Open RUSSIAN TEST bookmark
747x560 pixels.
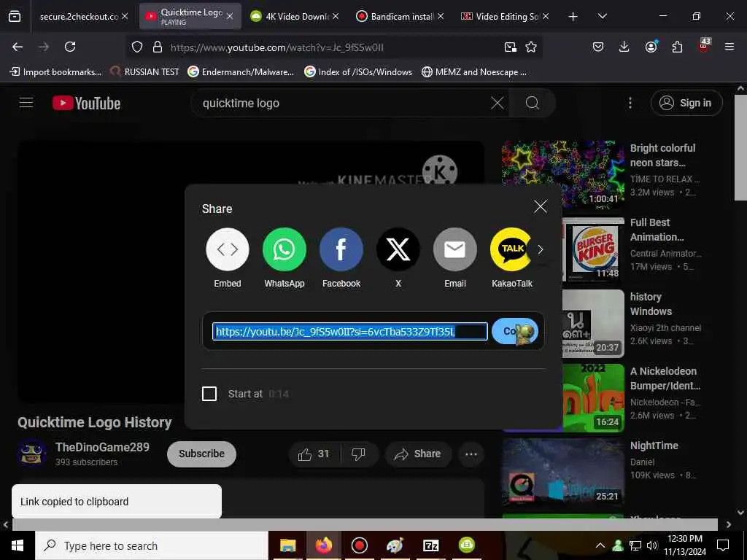click(144, 72)
